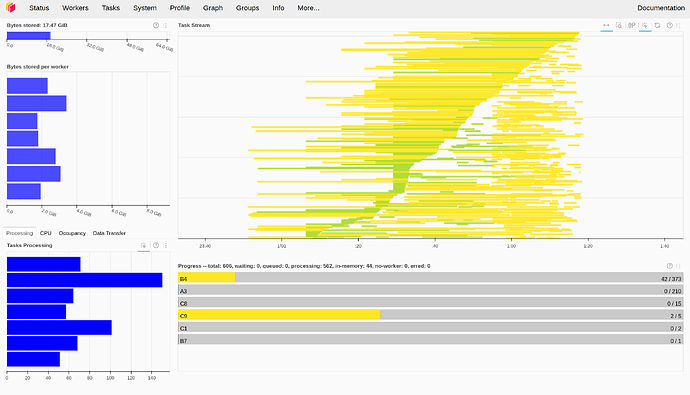This screenshot has width=690, height=395.
Task: Open the Profile page
Action: [x=180, y=8]
